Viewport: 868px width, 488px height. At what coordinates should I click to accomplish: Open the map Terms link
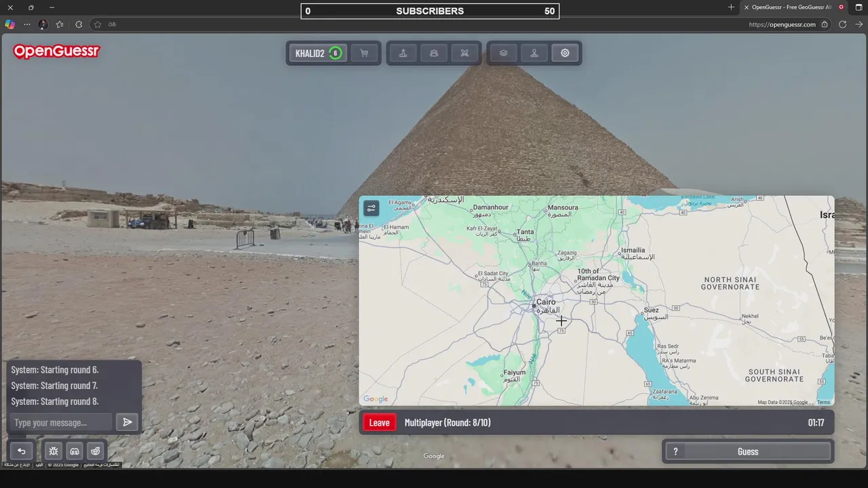[823, 402]
